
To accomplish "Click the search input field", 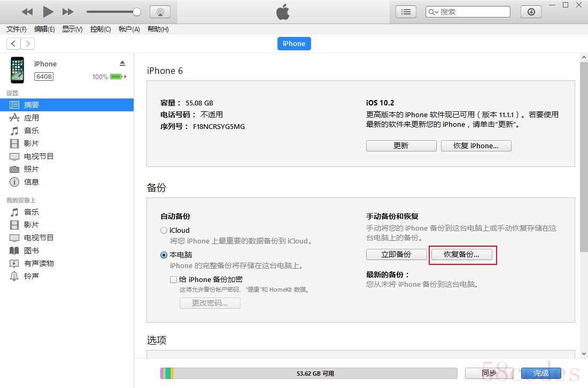I will click(x=468, y=12).
